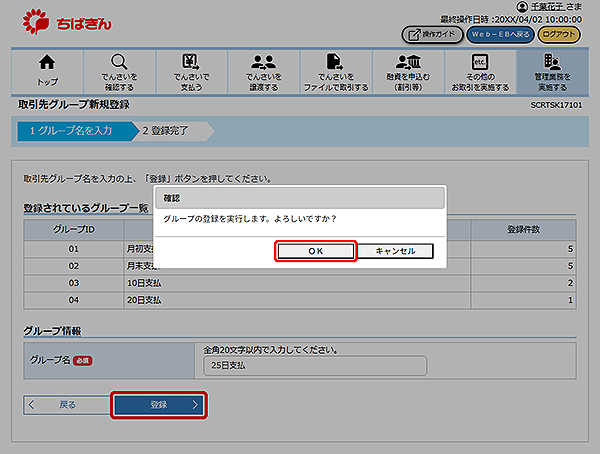Screen dimensions: 600x454
Task: Go back with the 戻る button
Action: click(67, 405)
